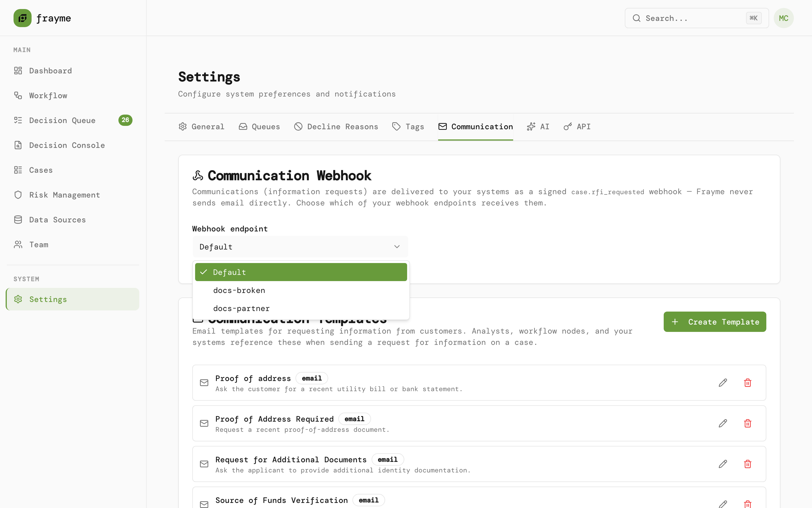The height and width of the screenshot is (508, 812).
Task: Delete the Proof of address template
Action: (x=748, y=383)
